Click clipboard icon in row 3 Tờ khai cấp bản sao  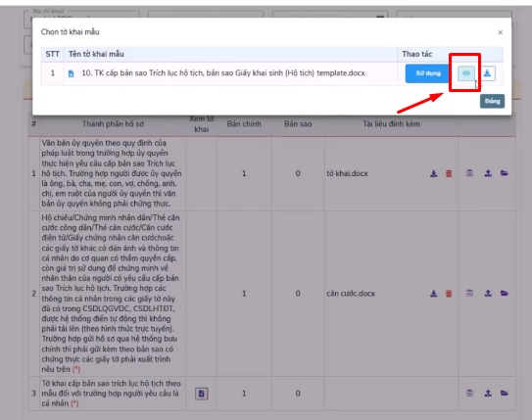tap(469, 394)
